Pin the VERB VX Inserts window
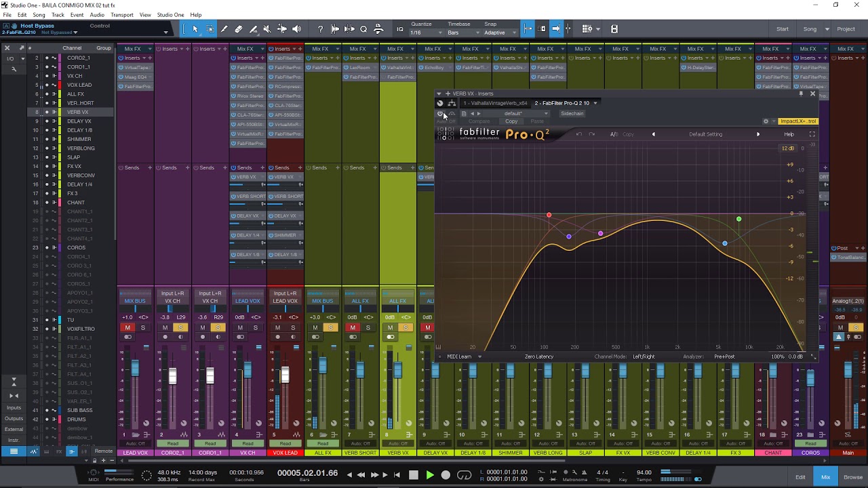The height and width of the screenshot is (488, 868). pos(801,94)
